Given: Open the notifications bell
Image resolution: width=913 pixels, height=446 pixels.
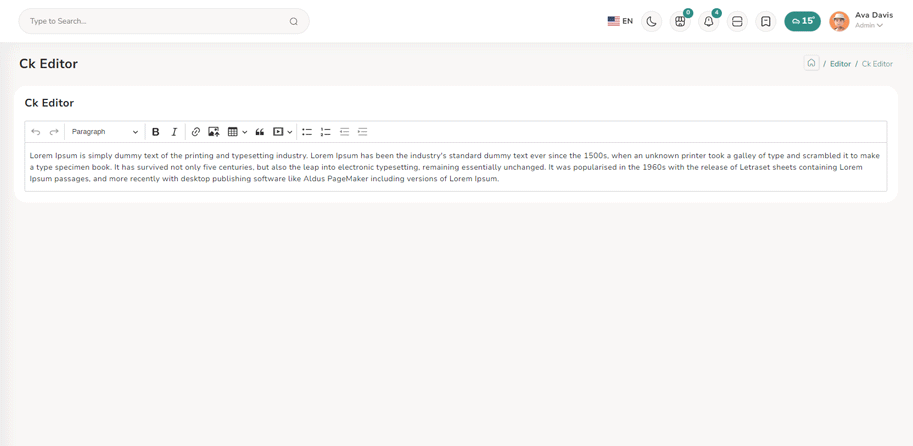Looking at the screenshot, I should (x=709, y=21).
